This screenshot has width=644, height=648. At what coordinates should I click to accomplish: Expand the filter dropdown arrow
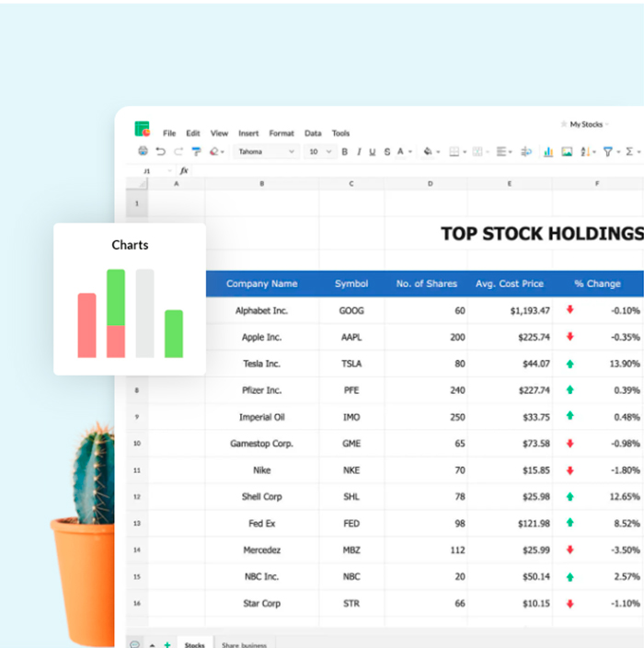click(x=618, y=152)
